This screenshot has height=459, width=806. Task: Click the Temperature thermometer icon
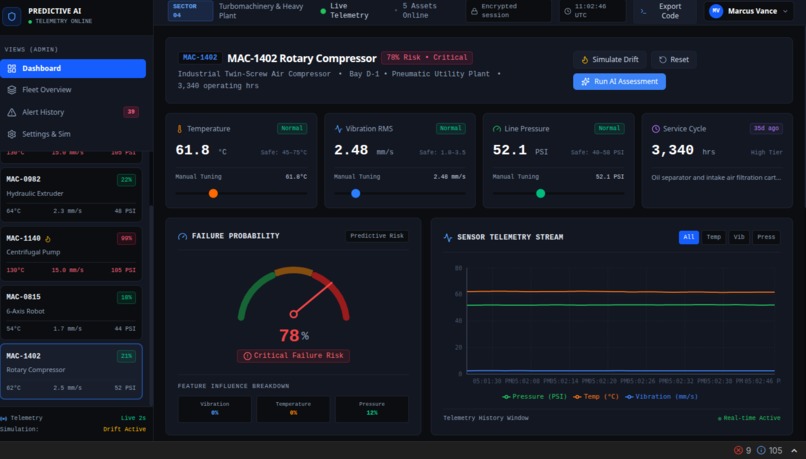click(179, 129)
